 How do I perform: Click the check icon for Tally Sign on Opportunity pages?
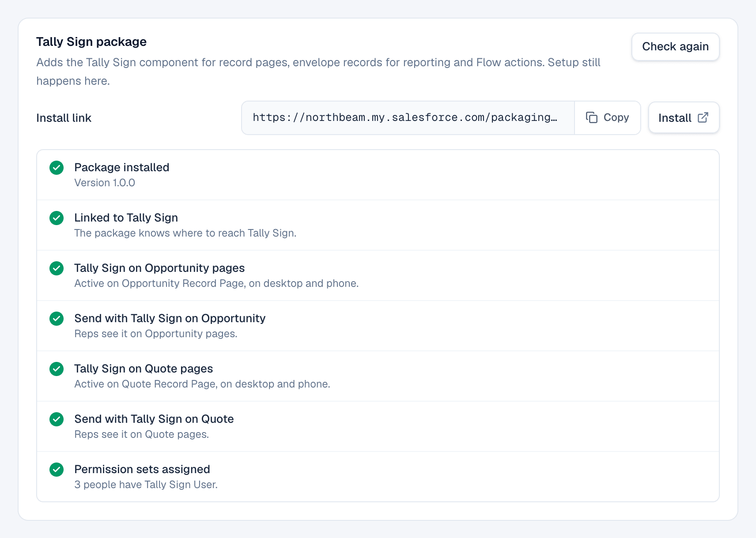click(57, 268)
